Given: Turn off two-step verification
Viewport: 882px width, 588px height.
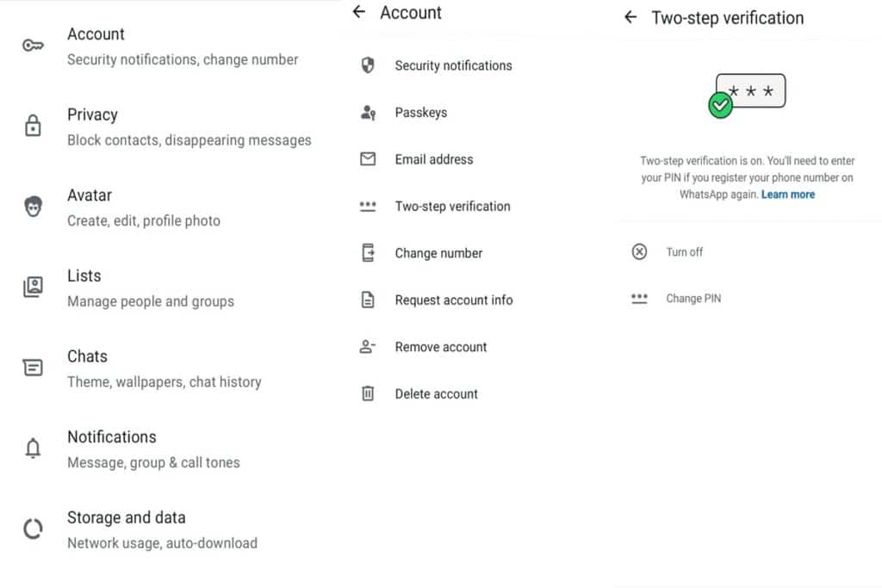Looking at the screenshot, I should pyautogui.click(x=748, y=252).
